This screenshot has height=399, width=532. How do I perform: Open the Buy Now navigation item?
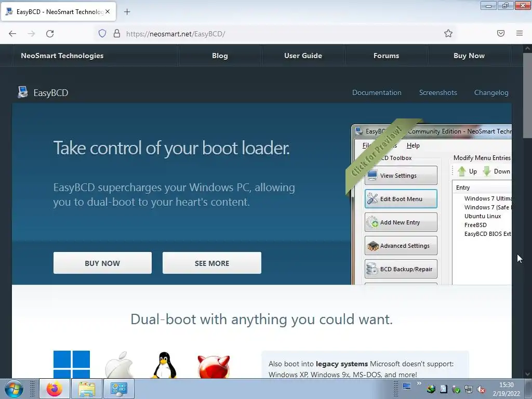coord(469,56)
